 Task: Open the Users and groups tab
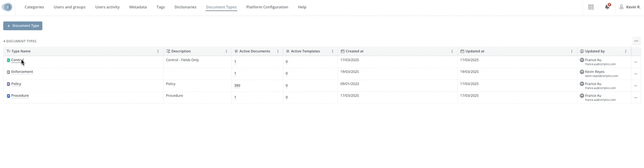point(69,7)
